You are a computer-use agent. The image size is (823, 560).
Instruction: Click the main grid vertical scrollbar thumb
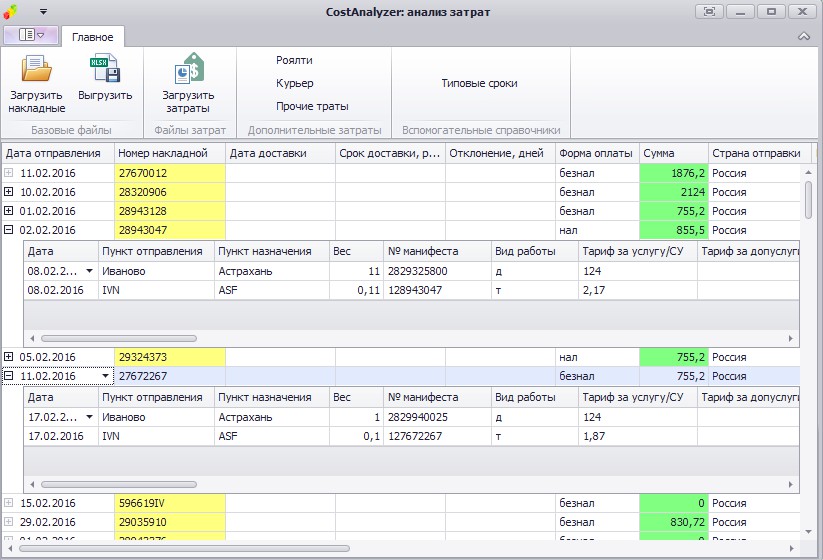pyautogui.click(x=808, y=200)
